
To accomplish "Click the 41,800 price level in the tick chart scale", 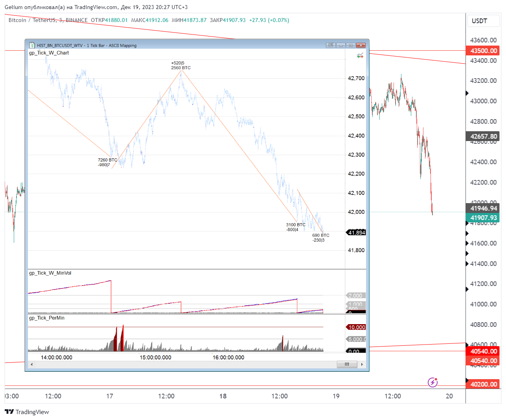I will coord(356,250).
